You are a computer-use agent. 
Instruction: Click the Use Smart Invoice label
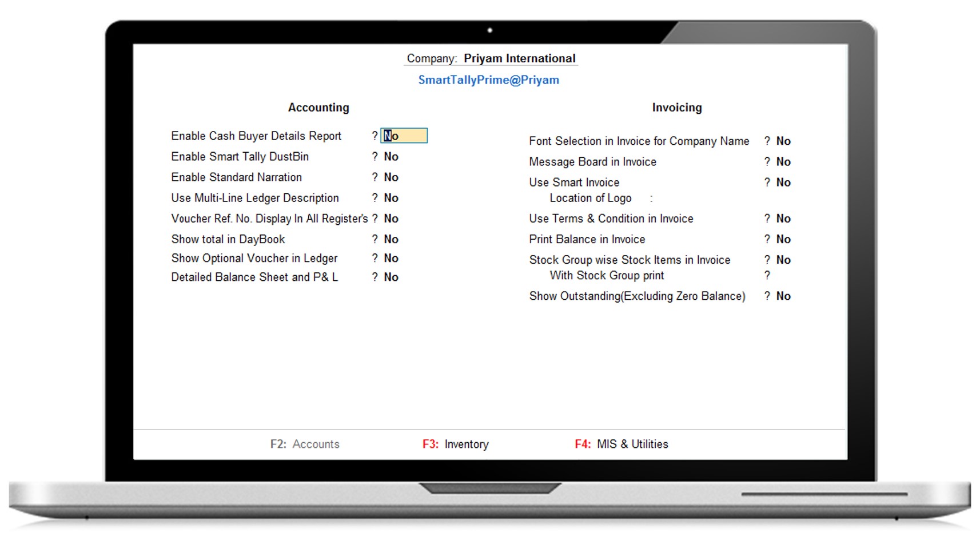[x=574, y=182]
